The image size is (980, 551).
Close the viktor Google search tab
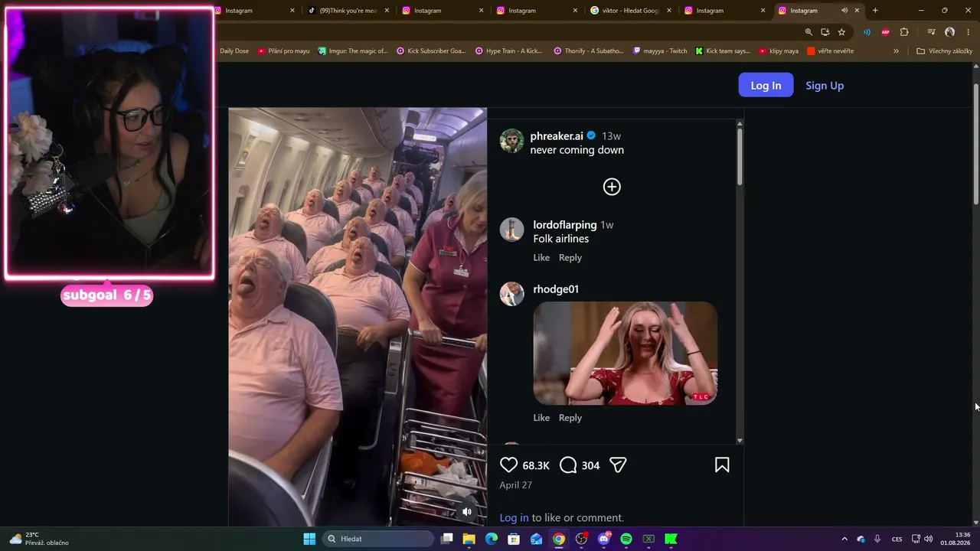669,11
